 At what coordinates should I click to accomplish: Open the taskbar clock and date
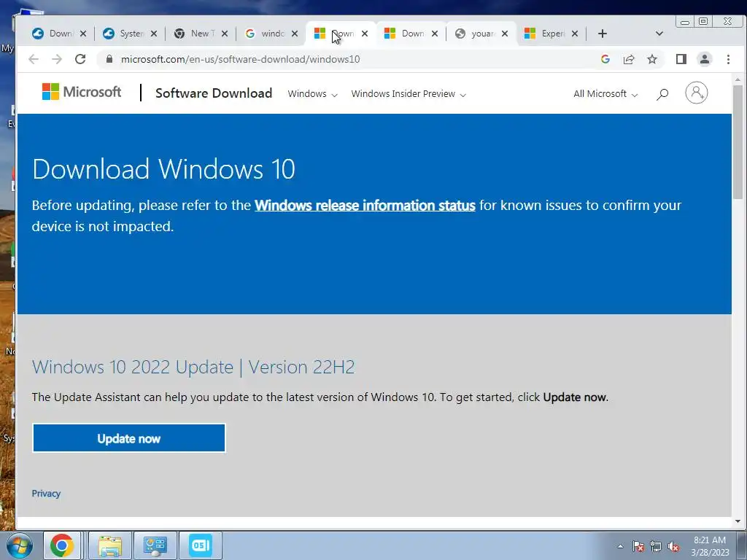pyautogui.click(x=710, y=546)
